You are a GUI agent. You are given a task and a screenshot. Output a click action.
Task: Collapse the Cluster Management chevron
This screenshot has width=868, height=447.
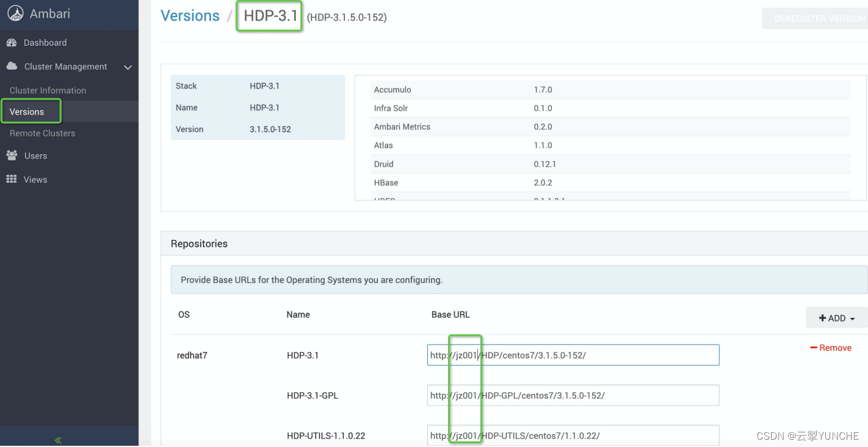click(127, 67)
